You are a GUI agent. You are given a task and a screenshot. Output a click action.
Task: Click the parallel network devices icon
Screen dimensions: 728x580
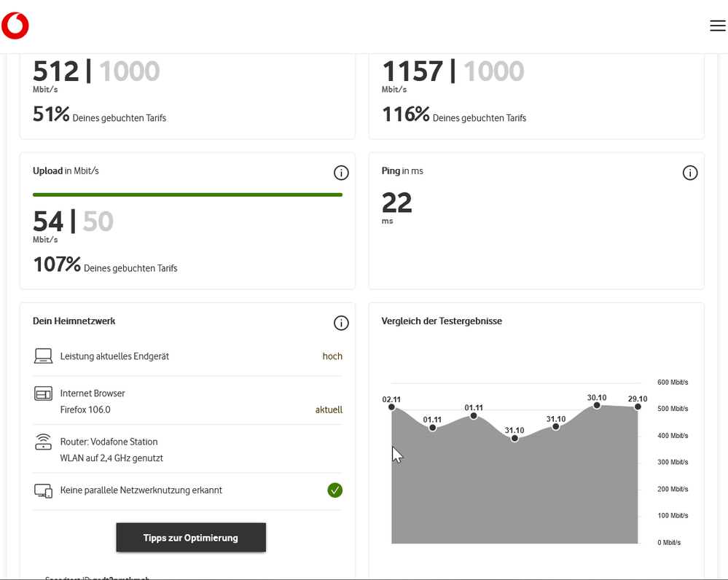tap(44, 491)
